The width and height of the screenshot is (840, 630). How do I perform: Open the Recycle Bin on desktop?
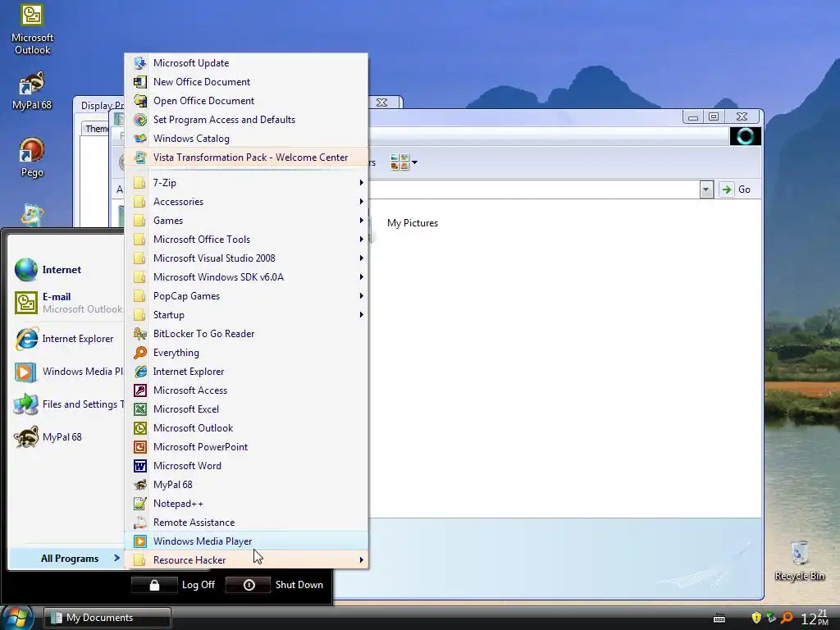799,561
